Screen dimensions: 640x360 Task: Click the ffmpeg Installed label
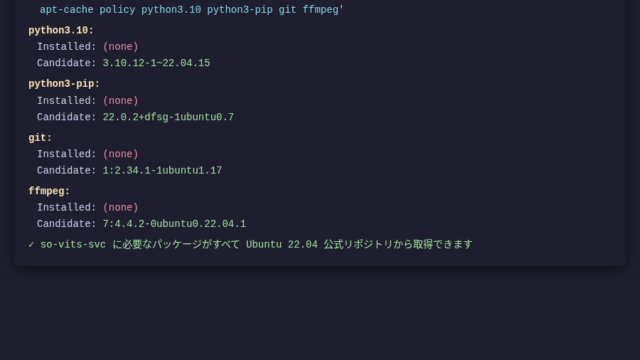pos(67,207)
